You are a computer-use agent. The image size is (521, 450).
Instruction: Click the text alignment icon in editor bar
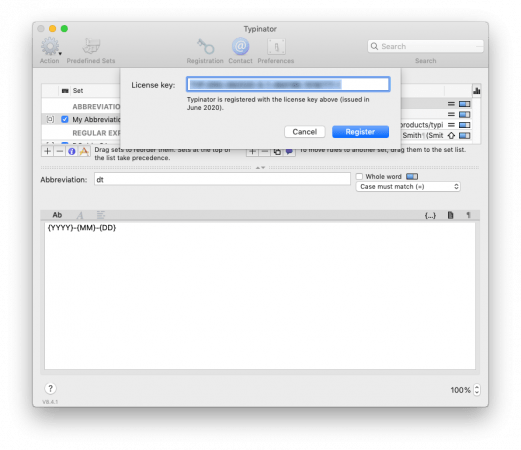coord(101,215)
